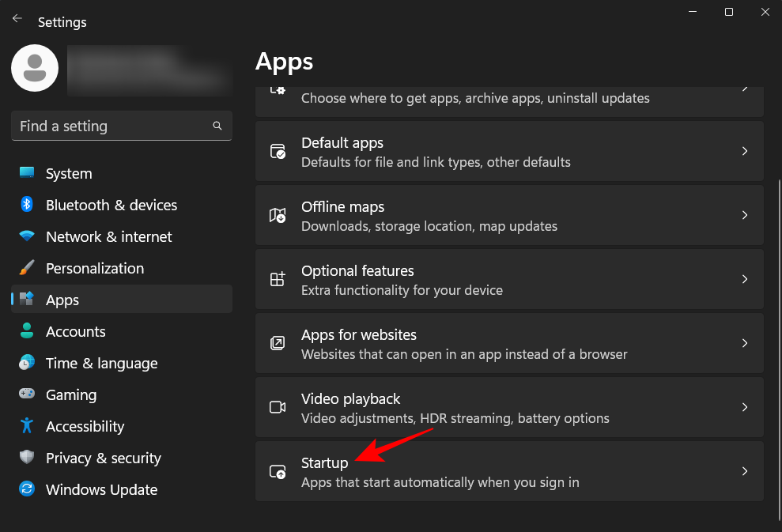Expand the Video playback chevron
This screenshot has height=532, width=782.
coord(744,407)
